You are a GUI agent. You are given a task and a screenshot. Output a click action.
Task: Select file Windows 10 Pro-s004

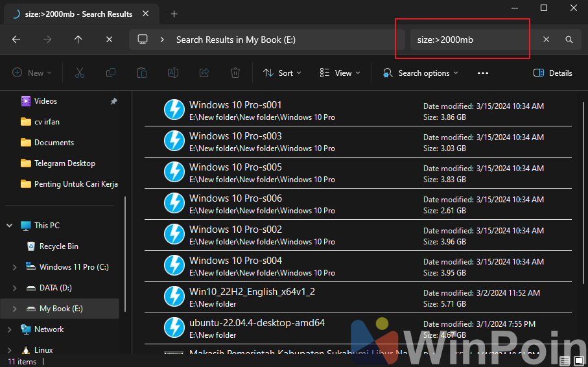[x=358, y=266]
